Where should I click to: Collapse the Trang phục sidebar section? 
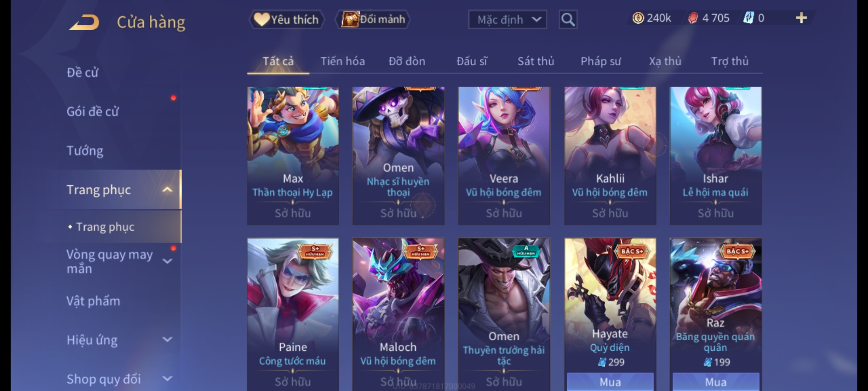[x=167, y=190]
